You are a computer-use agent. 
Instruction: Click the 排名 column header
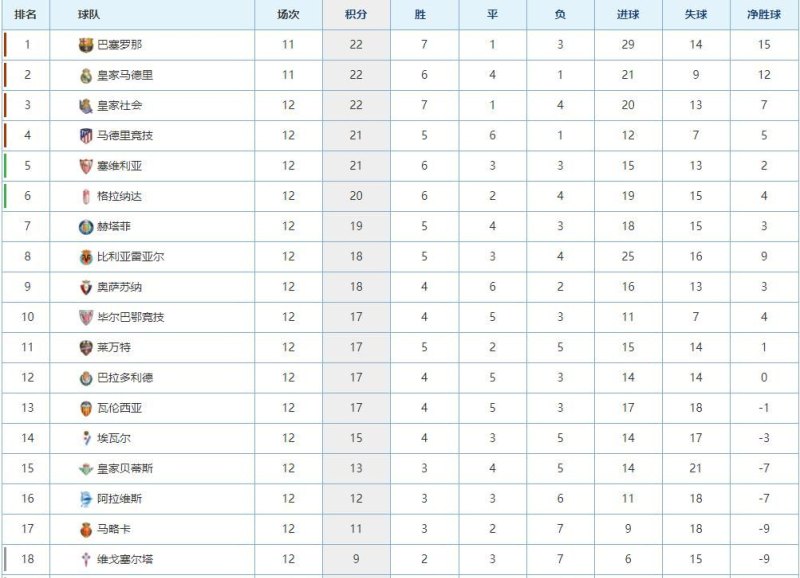[26, 15]
